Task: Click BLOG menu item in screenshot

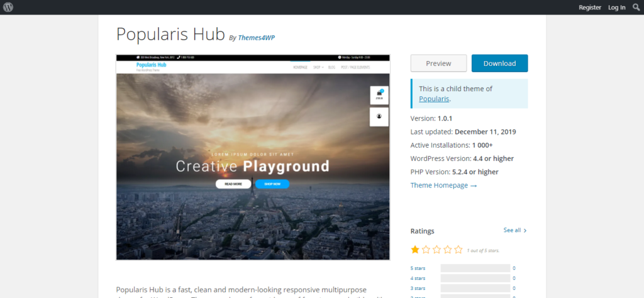Action: click(x=332, y=67)
